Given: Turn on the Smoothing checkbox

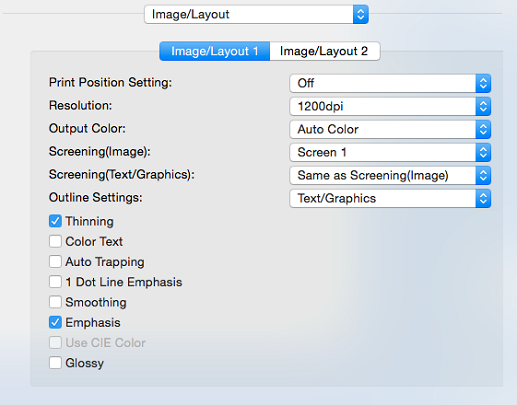Looking at the screenshot, I should pyautogui.click(x=55, y=302).
